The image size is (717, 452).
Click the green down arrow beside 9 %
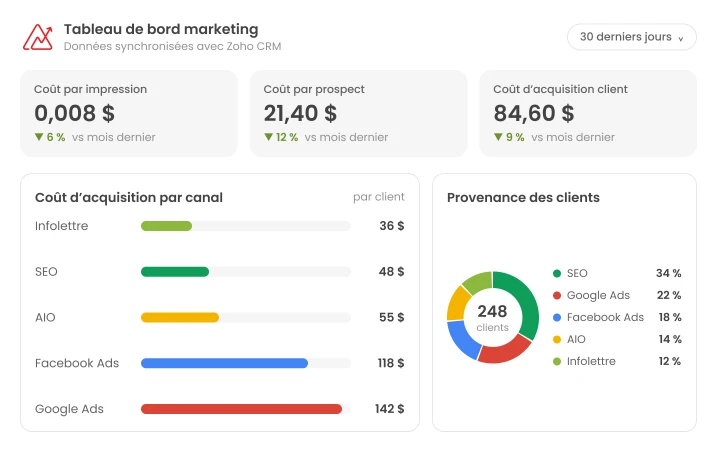pyautogui.click(x=498, y=137)
